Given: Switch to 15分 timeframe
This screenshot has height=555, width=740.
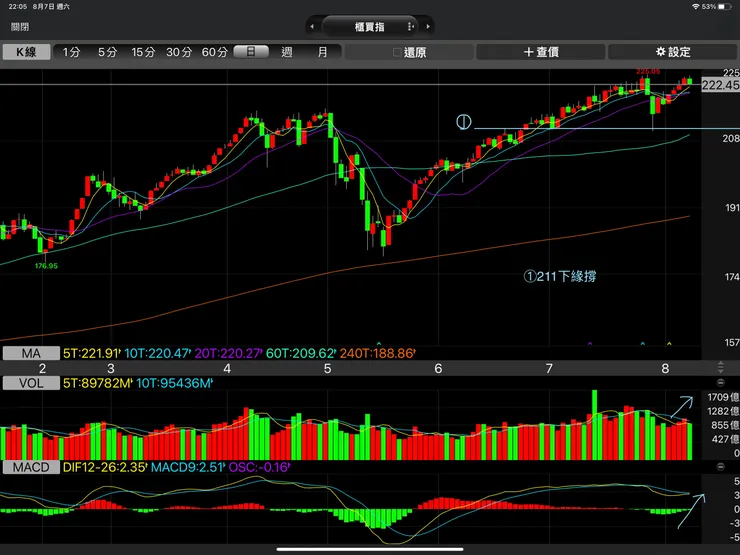Looking at the screenshot, I should click(x=143, y=52).
